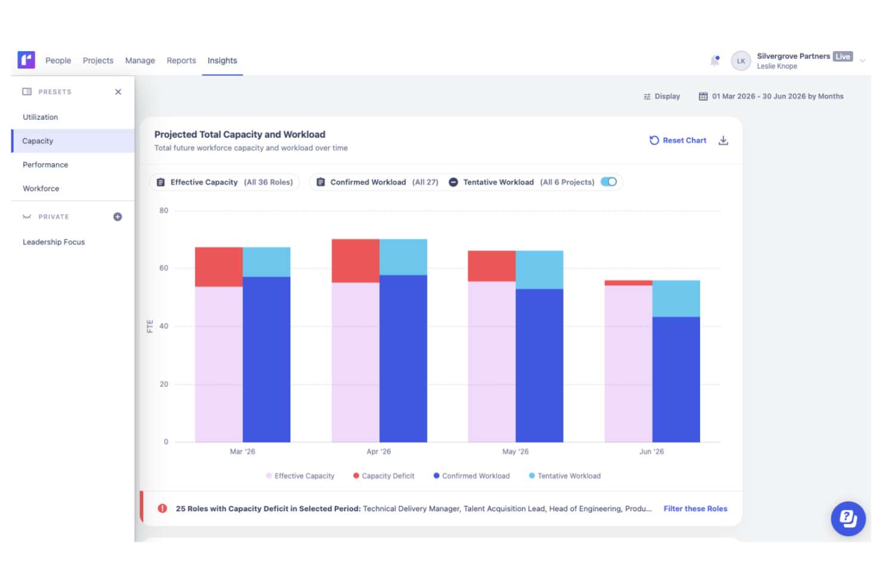Open the notifications bell

715,61
